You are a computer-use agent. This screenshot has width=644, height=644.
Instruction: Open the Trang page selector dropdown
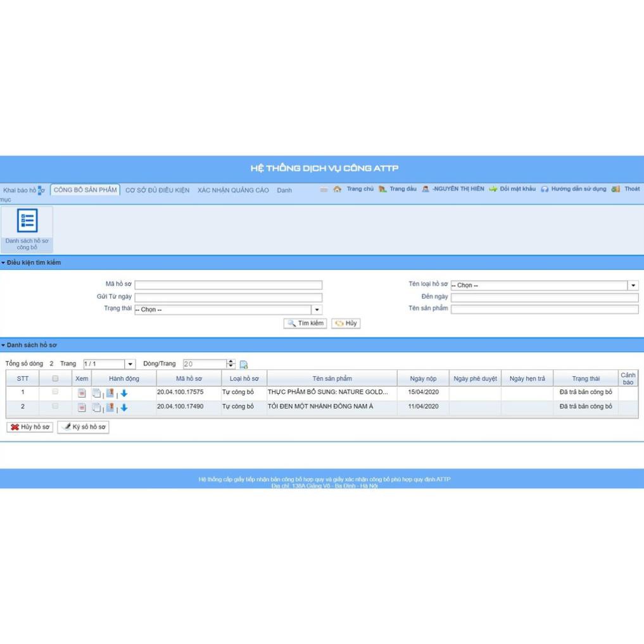click(130, 365)
